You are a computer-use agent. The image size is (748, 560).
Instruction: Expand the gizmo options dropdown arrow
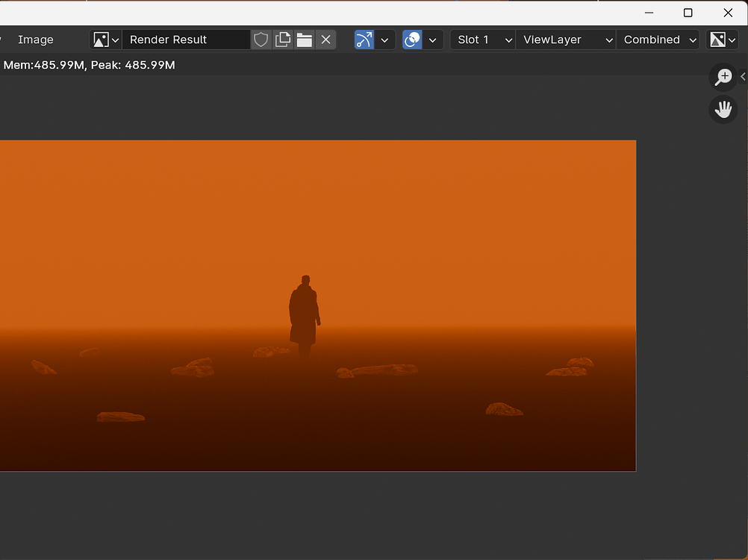click(x=384, y=40)
